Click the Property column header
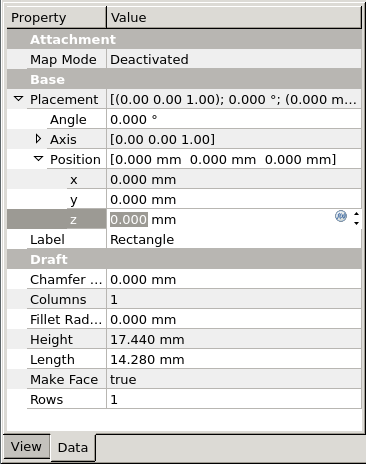The image size is (366, 464). coord(57,17)
